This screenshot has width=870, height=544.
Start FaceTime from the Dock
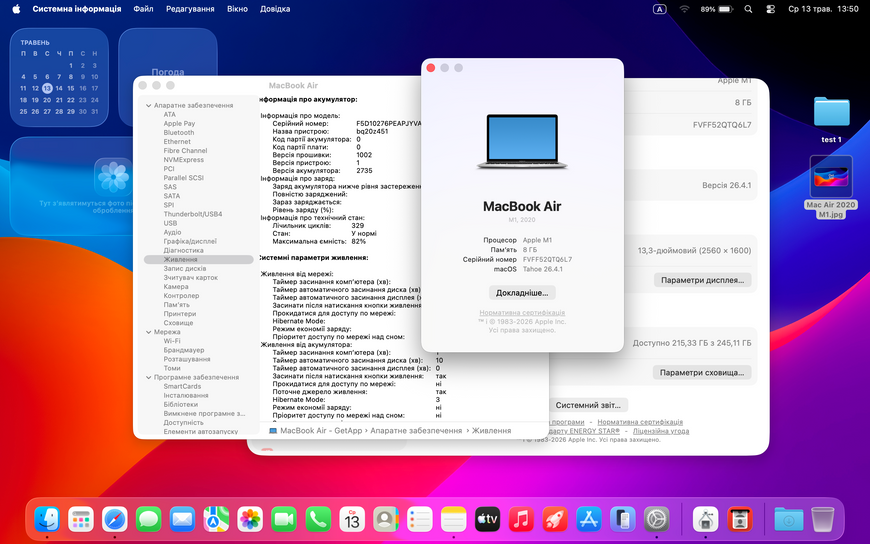[x=284, y=520]
